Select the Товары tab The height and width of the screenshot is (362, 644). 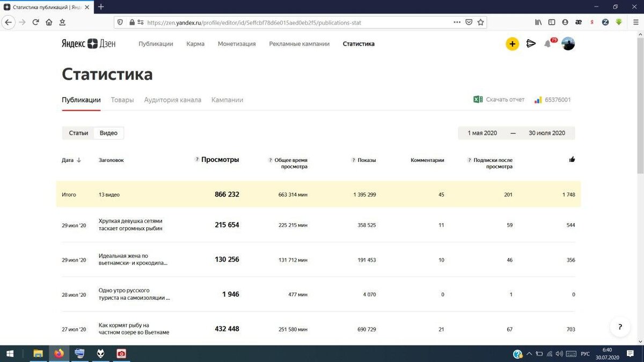(122, 100)
